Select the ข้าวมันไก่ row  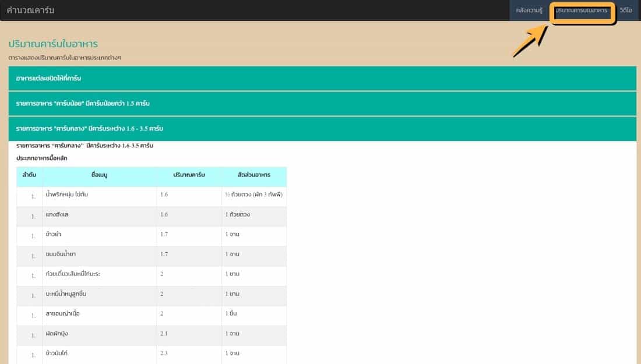(x=58, y=354)
